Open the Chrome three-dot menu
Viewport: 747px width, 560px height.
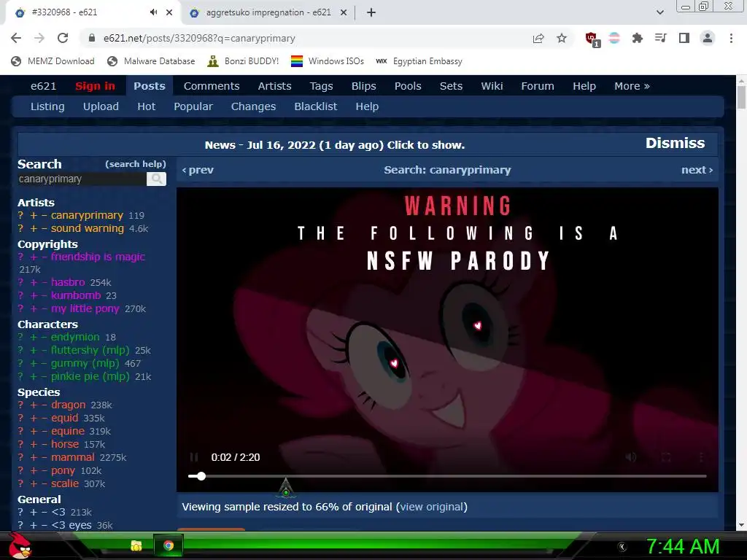pyautogui.click(x=731, y=38)
